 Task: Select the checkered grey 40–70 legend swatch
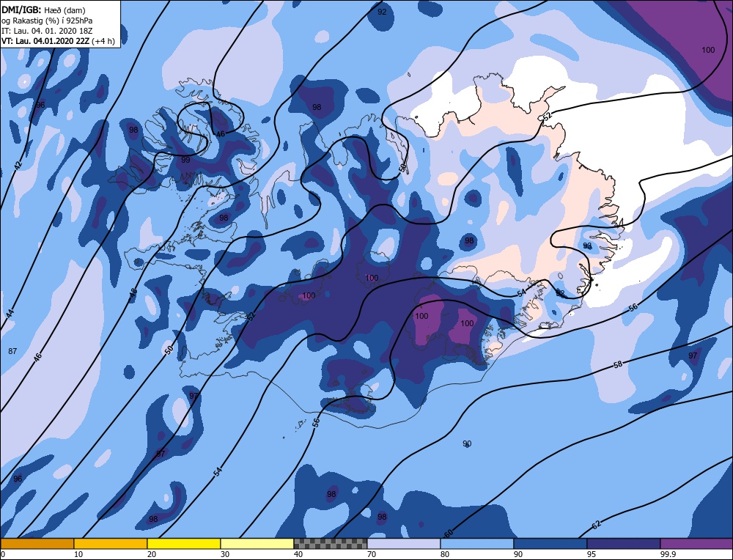pyautogui.click(x=331, y=544)
